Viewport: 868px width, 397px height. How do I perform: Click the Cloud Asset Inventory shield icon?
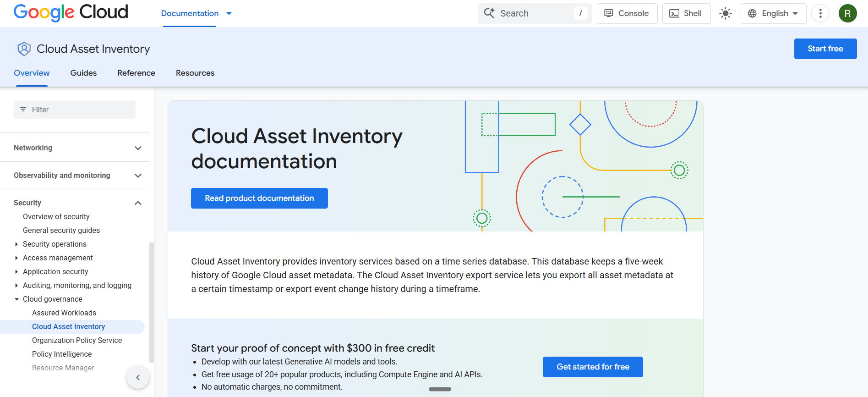point(24,49)
